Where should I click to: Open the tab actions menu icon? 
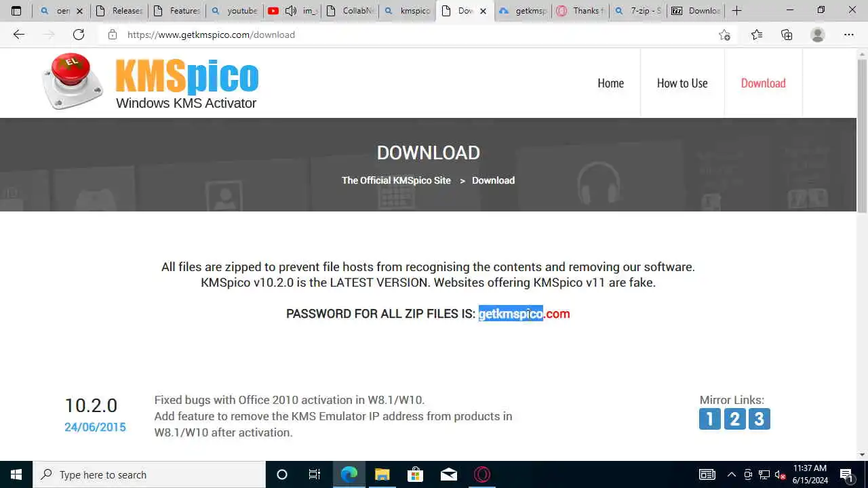[x=16, y=11]
